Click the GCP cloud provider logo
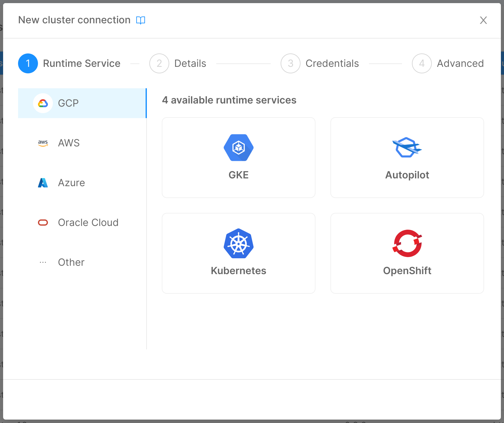The image size is (504, 423). click(x=43, y=103)
